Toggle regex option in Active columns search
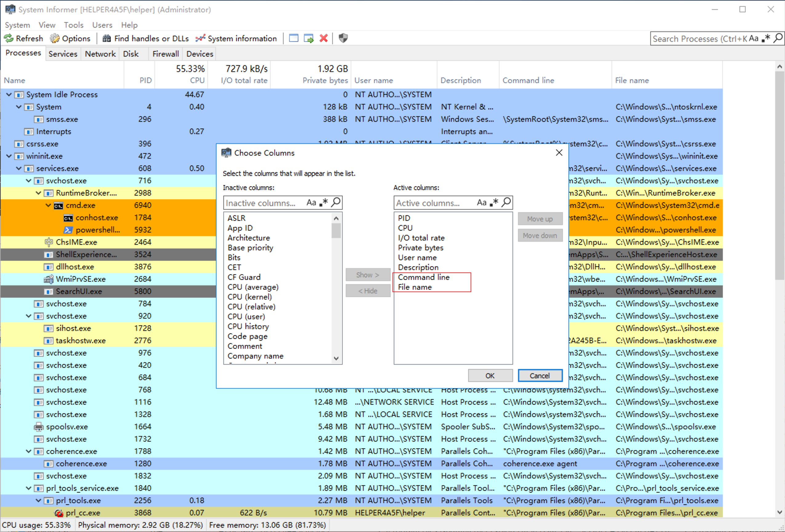The width and height of the screenshot is (785, 532). point(494,203)
